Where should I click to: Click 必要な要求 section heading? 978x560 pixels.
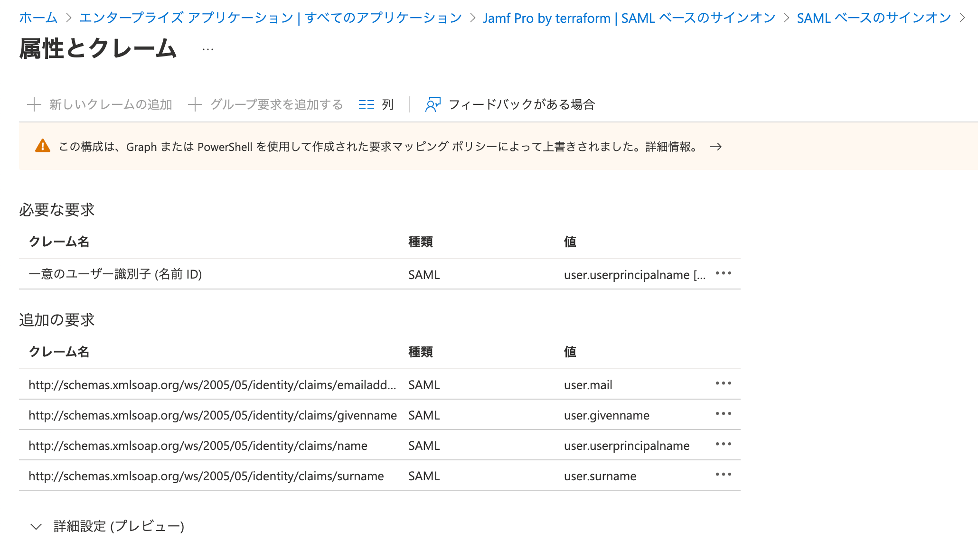(57, 210)
